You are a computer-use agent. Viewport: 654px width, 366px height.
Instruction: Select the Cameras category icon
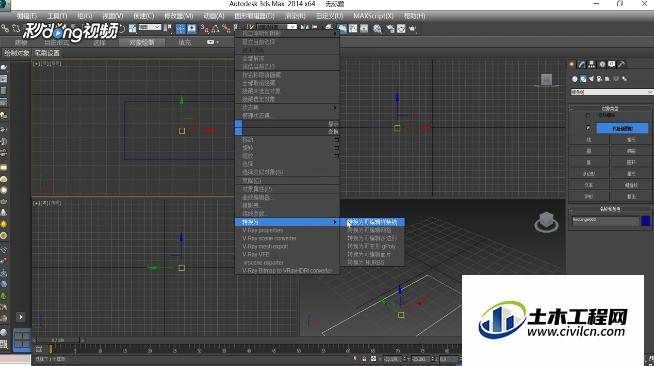coord(599,79)
